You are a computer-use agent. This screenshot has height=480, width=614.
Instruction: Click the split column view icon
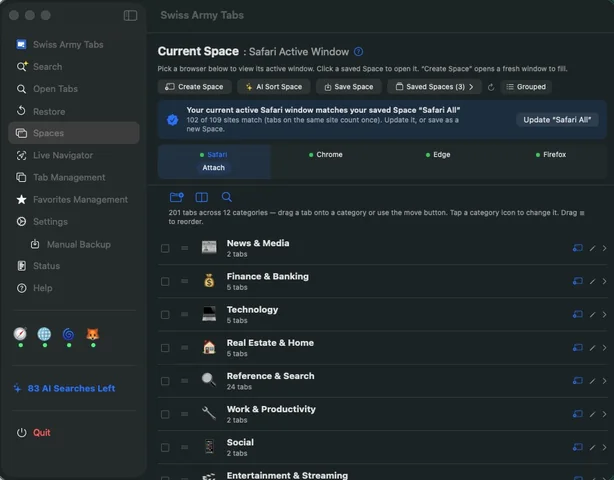point(202,197)
